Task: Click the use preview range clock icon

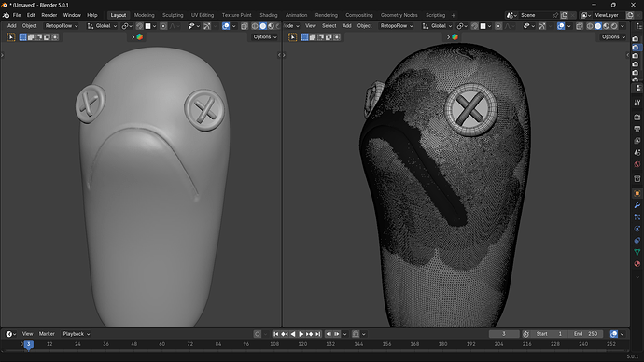Action: coord(525,334)
